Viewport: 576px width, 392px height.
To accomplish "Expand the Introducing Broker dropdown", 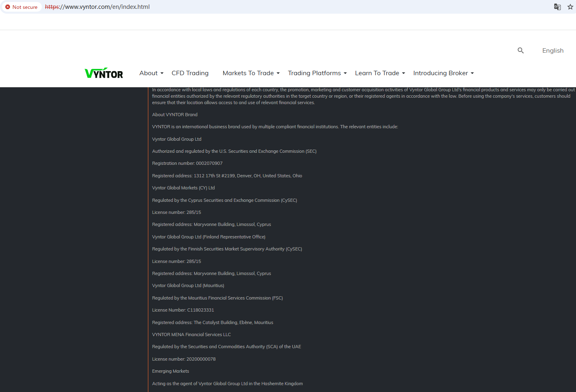I will pyautogui.click(x=443, y=73).
